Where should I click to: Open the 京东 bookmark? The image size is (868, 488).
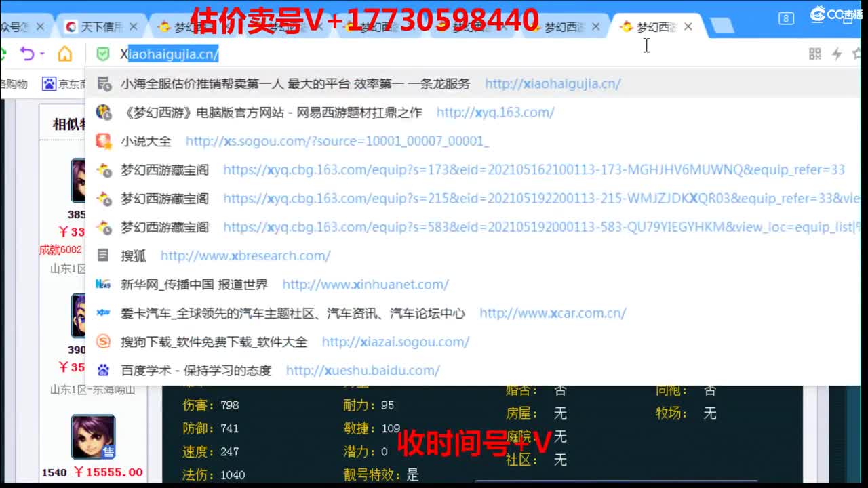tap(64, 84)
